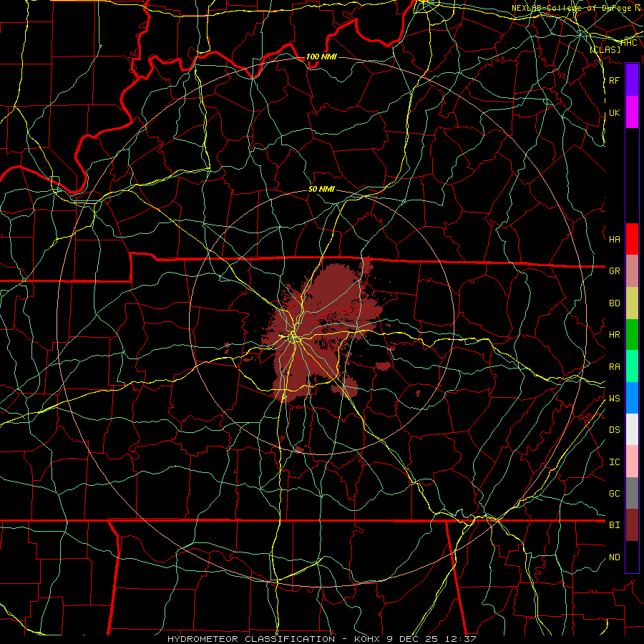Click the GC gray legend swatch
The height and width of the screenshot is (644, 644).
tap(632, 493)
